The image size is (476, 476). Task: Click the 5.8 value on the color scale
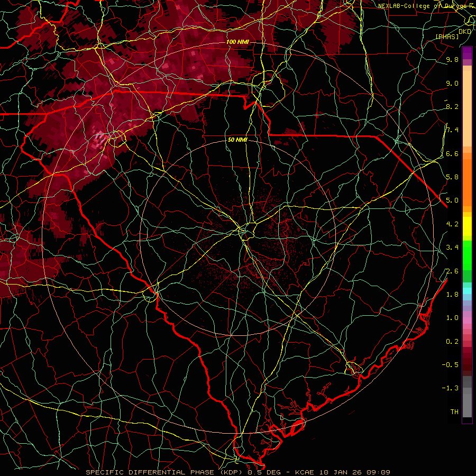pyautogui.click(x=452, y=177)
